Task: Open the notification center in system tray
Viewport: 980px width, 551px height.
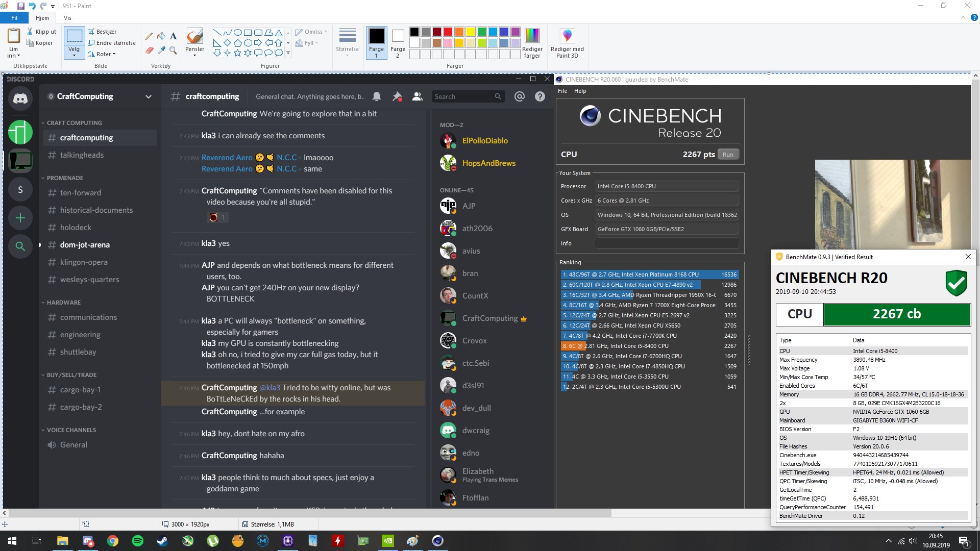Action: [x=964, y=541]
